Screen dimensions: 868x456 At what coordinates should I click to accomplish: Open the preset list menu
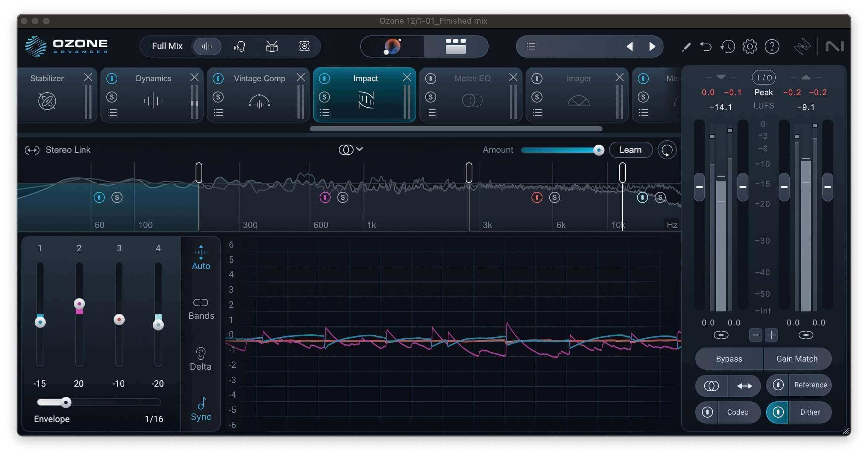531,46
